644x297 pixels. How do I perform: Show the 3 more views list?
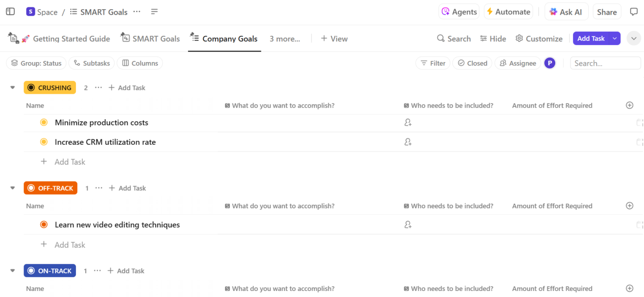(285, 39)
